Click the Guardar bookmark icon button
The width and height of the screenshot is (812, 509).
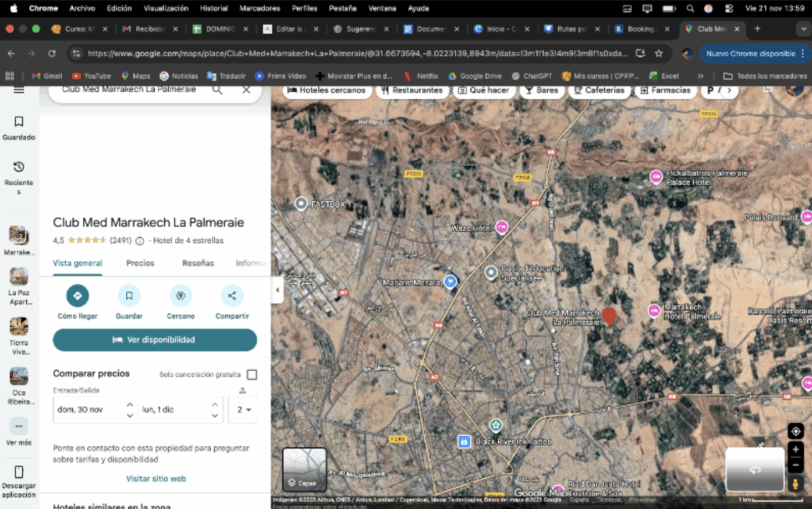(x=128, y=296)
